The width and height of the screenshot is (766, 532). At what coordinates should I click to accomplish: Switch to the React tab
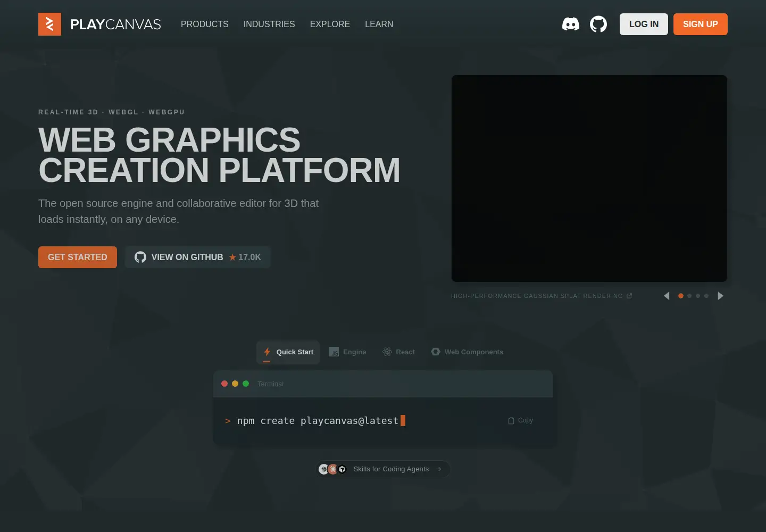pos(398,352)
